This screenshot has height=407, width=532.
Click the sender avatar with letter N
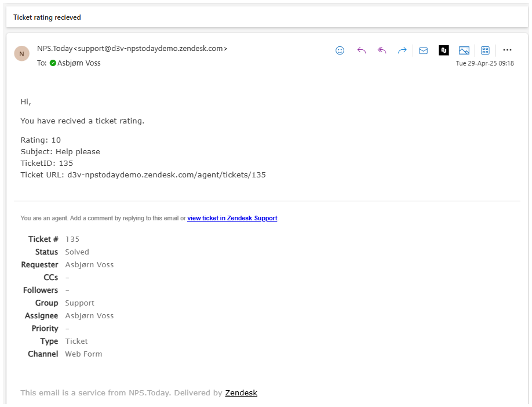point(21,53)
